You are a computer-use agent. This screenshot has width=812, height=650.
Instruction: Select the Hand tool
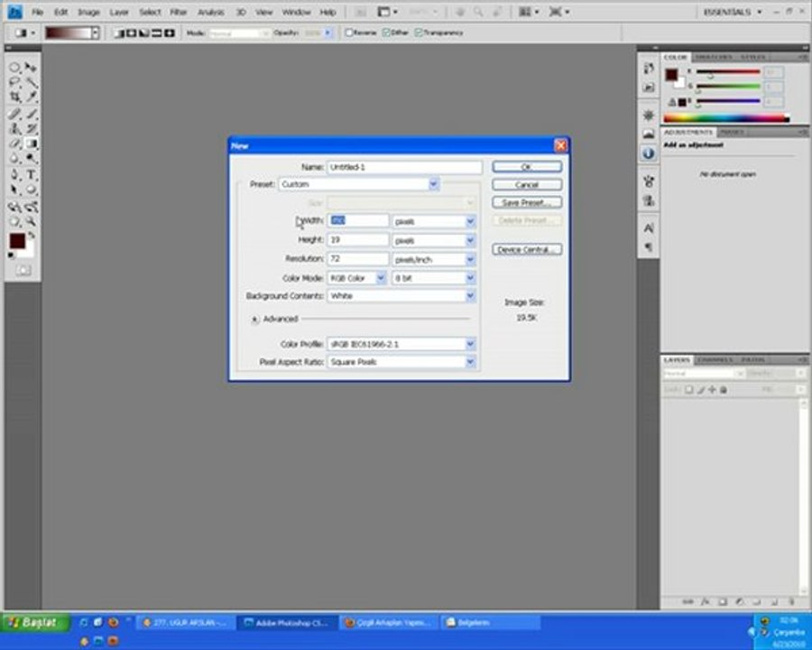click(x=14, y=222)
